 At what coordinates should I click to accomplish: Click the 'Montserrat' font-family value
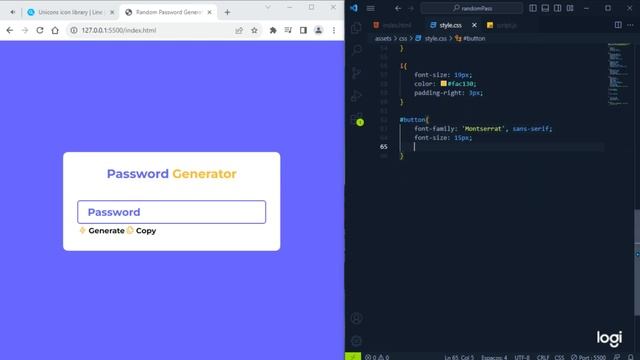[483, 129]
